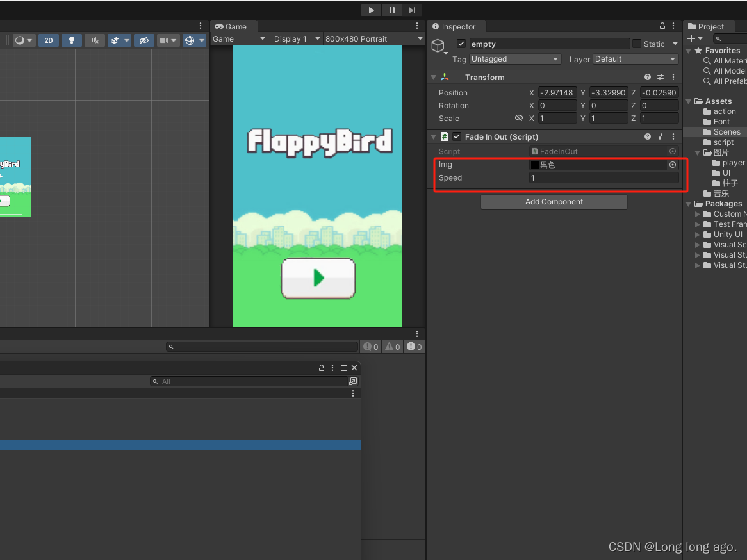Toggle Console warning message filter

click(x=393, y=347)
